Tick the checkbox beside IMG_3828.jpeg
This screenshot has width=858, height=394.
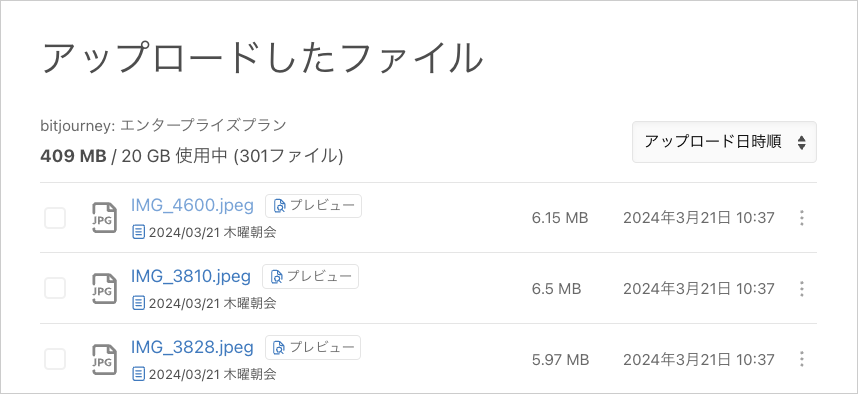pyautogui.click(x=55, y=359)
